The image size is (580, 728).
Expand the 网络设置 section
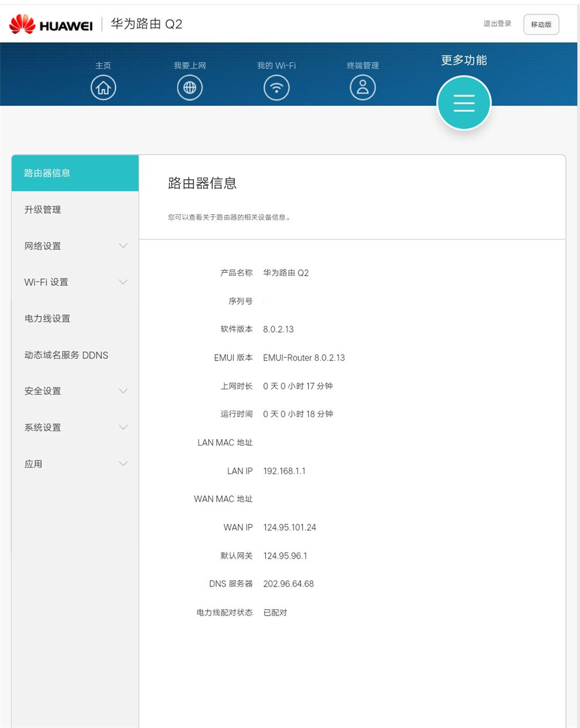[75, 246]
